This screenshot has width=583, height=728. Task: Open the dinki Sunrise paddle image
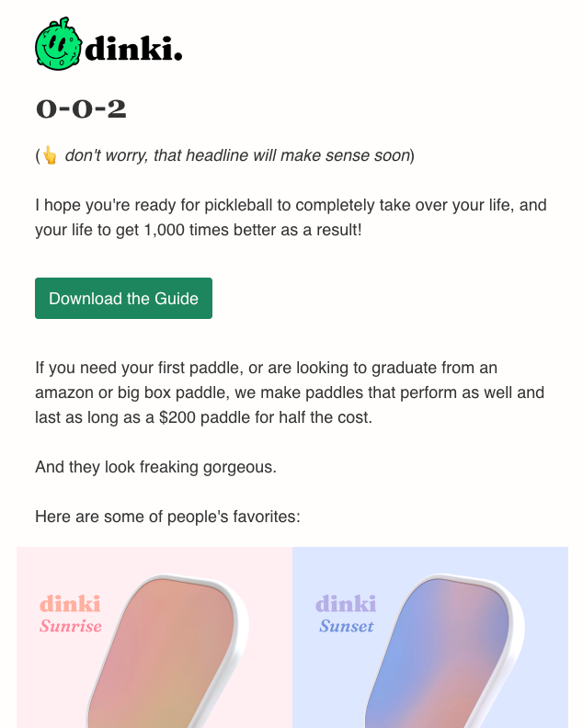pyautogui.click(x=154, y=638)
